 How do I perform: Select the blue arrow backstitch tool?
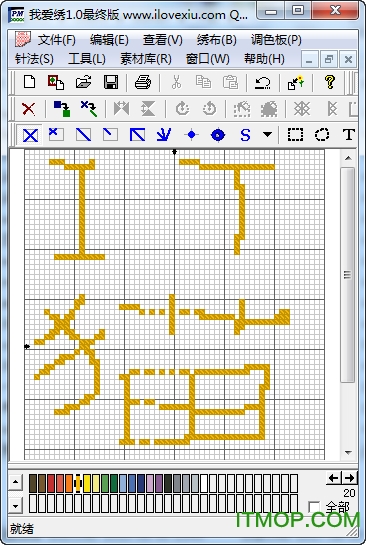click(x=164, y=135)
